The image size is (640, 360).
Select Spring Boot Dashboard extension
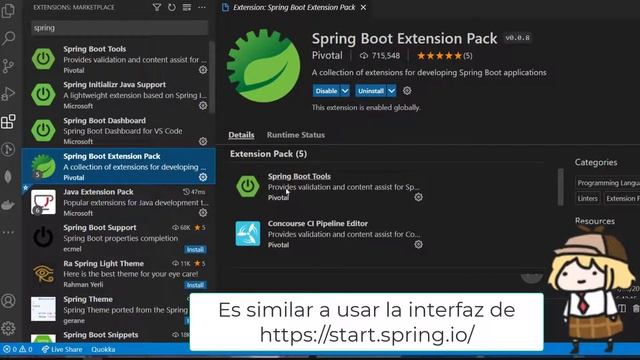pyautogui.click(x=118, y=131)
